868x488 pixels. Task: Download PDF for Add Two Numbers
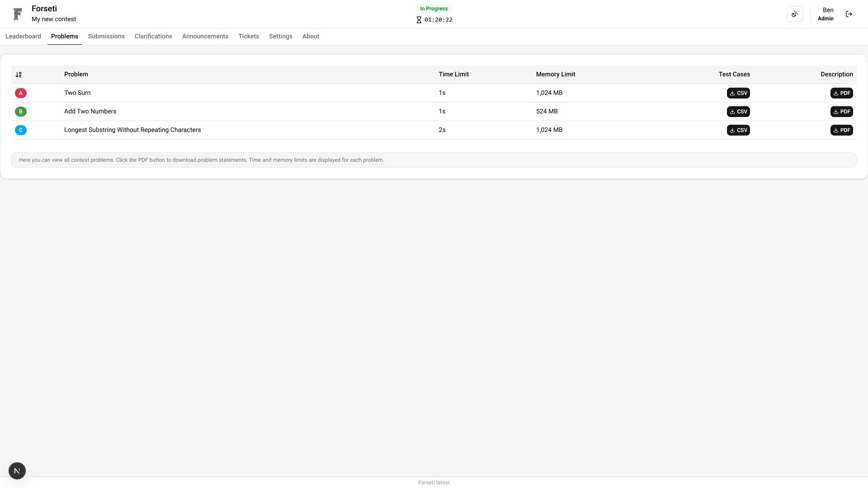tap(841, 112)
